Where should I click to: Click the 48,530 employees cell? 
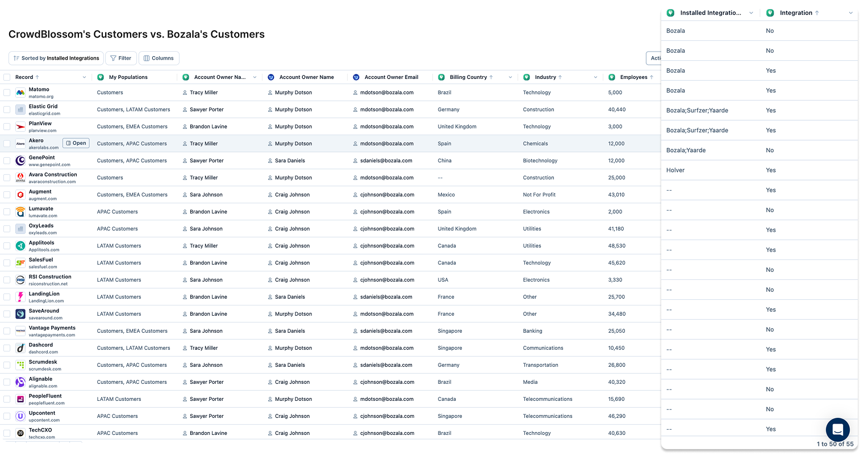(x=617, y=246)
